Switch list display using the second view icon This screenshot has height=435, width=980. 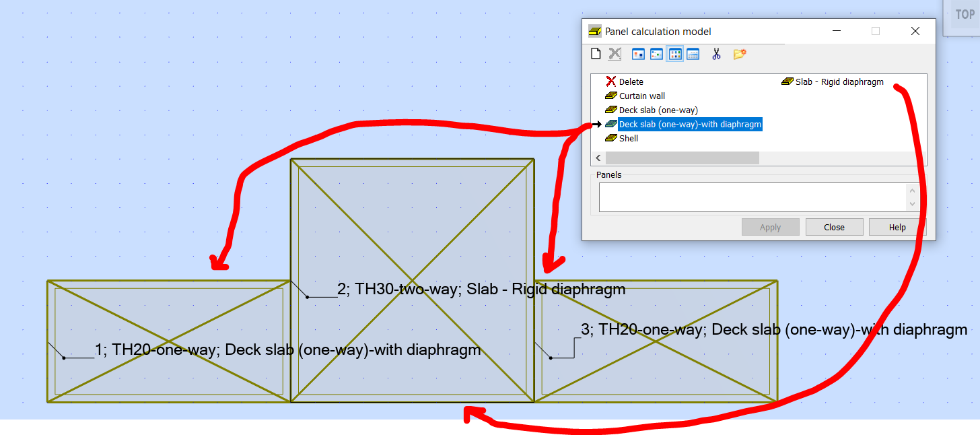[656, 53]
